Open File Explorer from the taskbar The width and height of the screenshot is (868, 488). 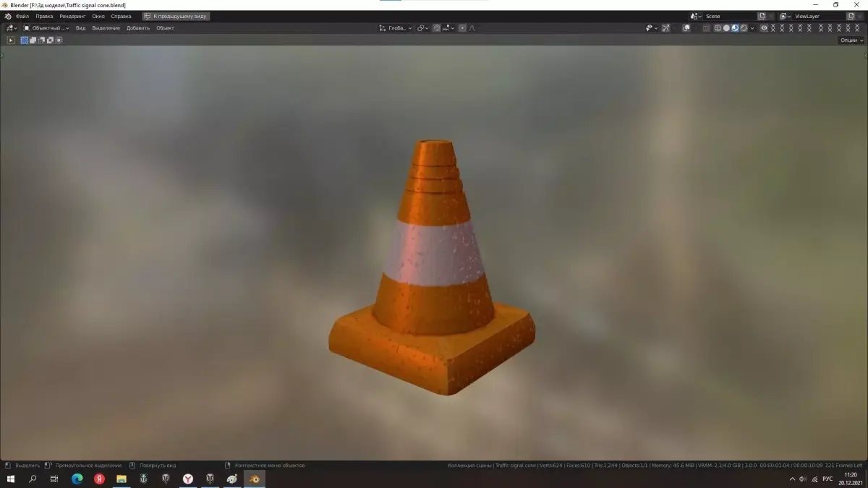point(120,479)
